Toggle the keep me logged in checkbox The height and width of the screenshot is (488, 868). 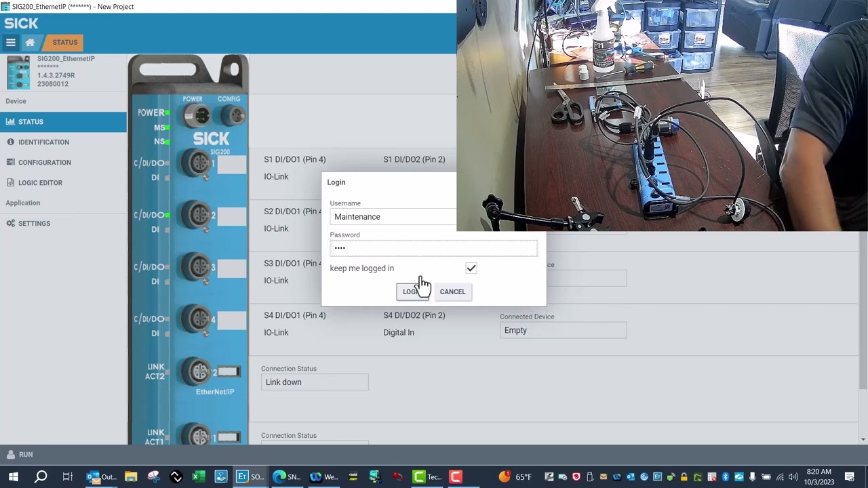pos(471,268)
